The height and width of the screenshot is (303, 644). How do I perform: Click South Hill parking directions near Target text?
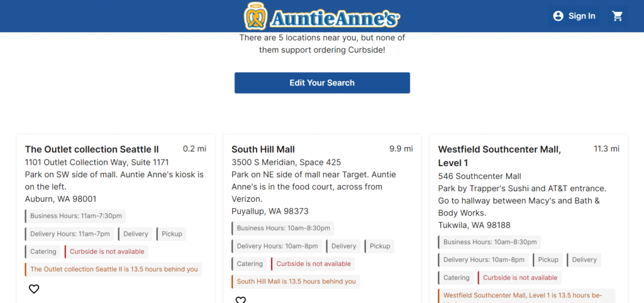click(314, 187)
